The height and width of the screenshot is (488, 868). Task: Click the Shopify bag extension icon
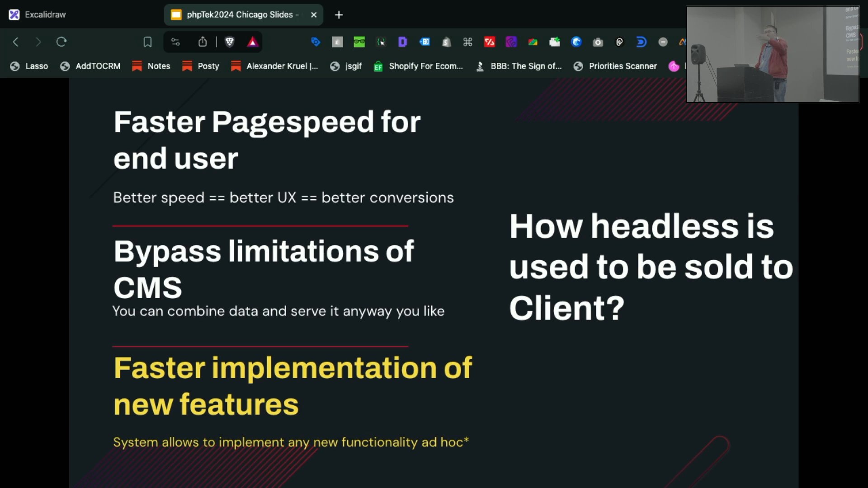(446, 42)
